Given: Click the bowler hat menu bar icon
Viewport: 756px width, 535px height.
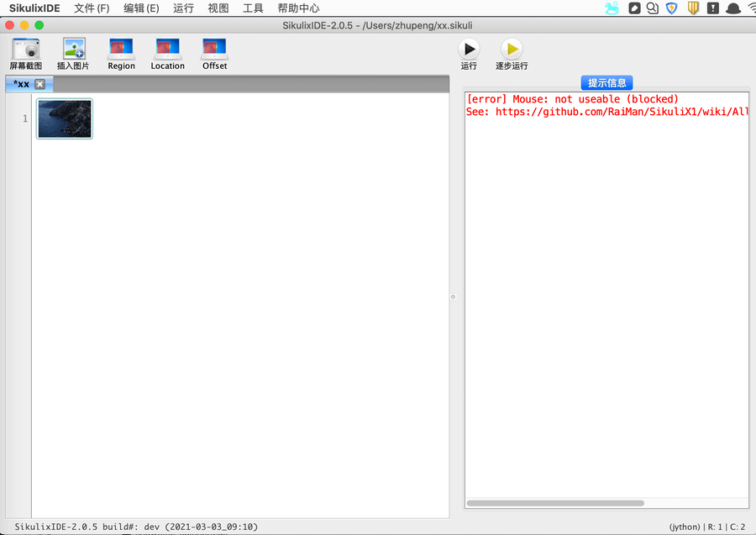Looking at the screenshot, I should pyautogui.click(x=733, y=8).
